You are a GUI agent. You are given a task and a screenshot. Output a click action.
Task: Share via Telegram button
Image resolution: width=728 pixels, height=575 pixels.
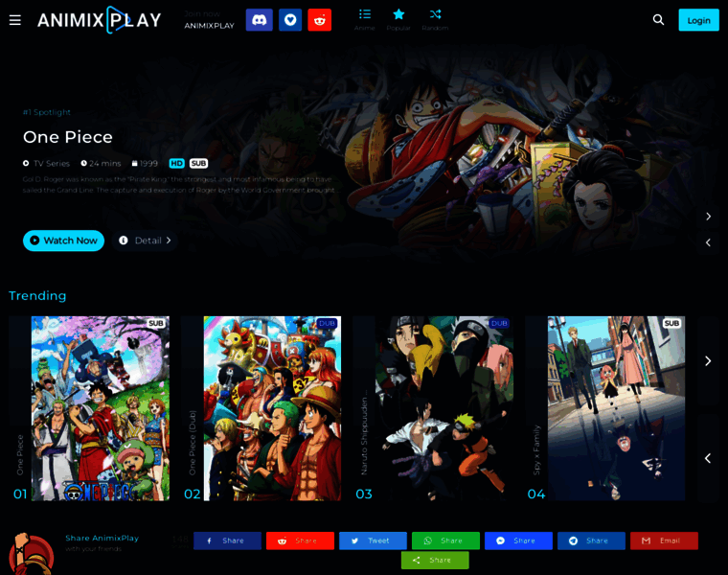point(592,540)
